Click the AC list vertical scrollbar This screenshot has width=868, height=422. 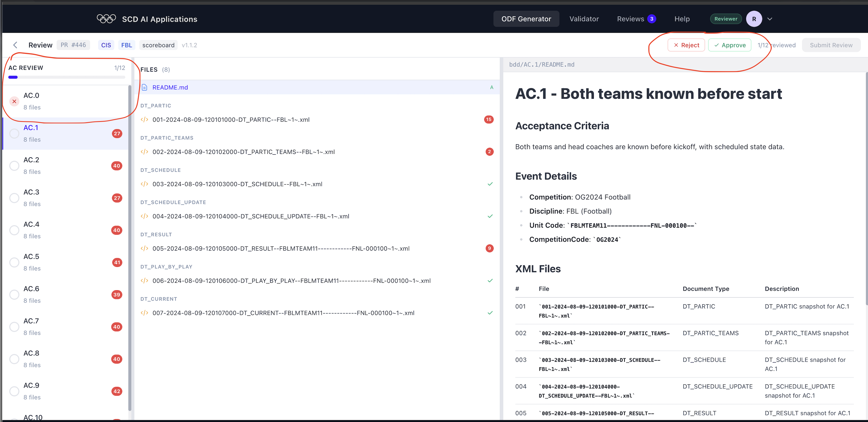130,248
